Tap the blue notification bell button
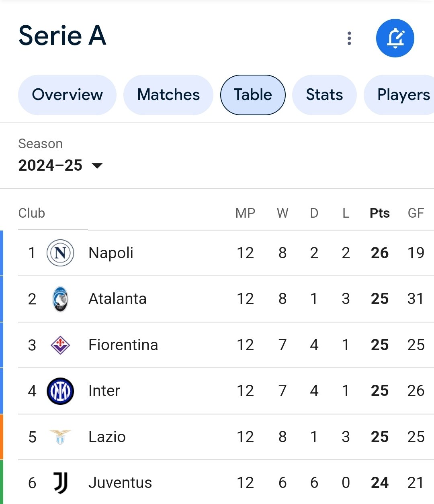The image size is (434, 504). click(395, 38)
